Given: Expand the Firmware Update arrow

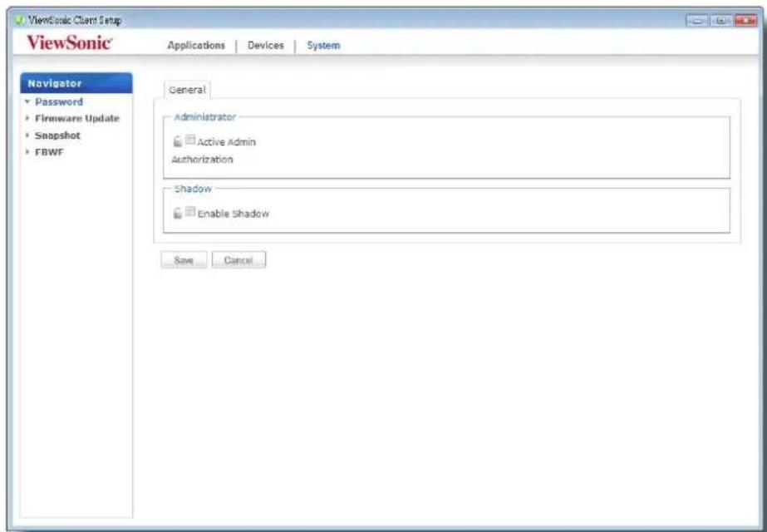Looking at the screenshot, I should (28, 118).
